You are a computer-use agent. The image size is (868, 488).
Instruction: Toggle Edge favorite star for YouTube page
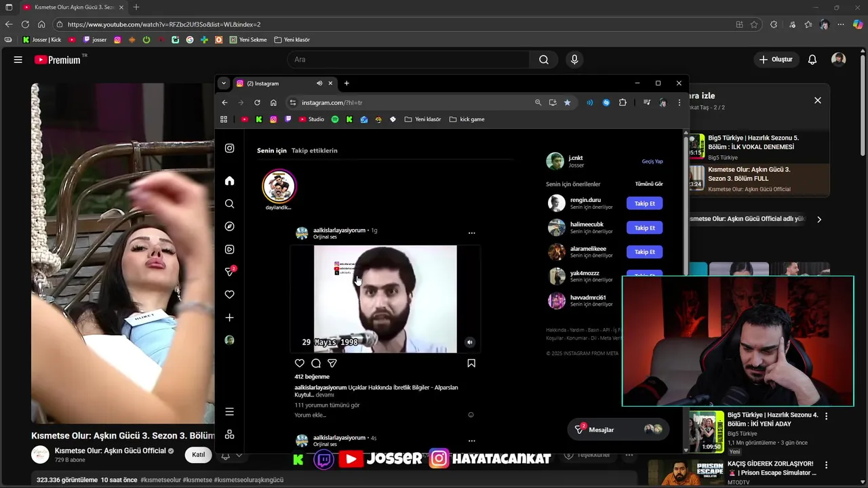point(754,24)
